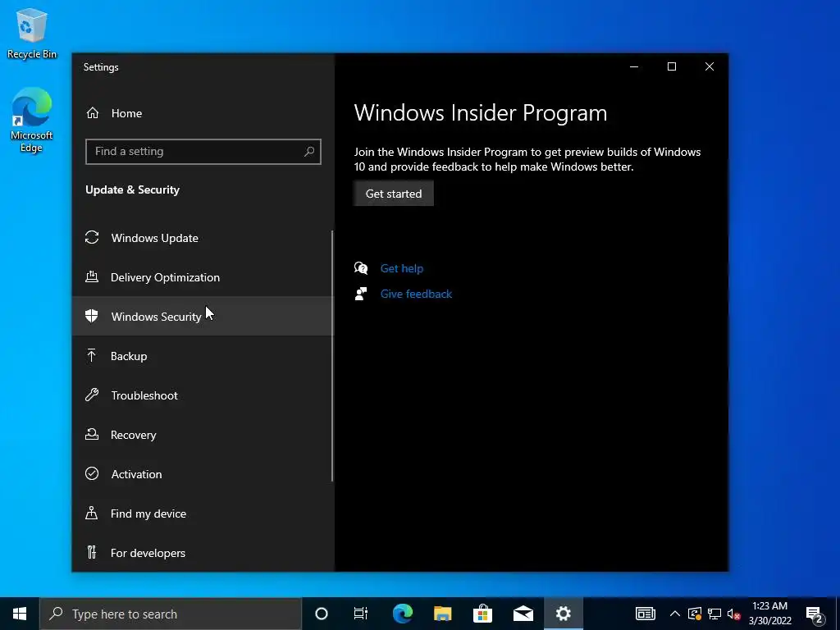Screen dimensions: 840x630
Task: Click the Find my device locator icon
Action: 92,513
